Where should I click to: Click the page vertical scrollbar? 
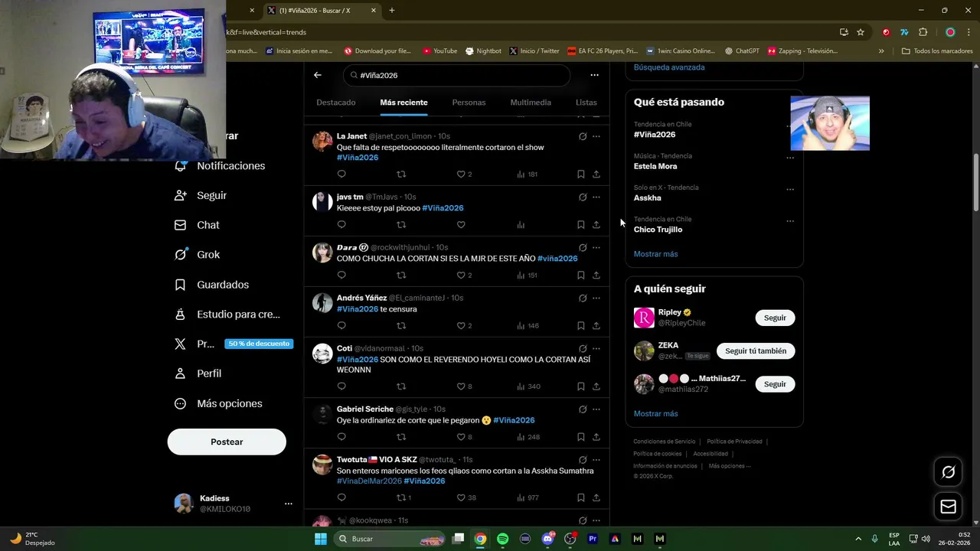[975, 184]
